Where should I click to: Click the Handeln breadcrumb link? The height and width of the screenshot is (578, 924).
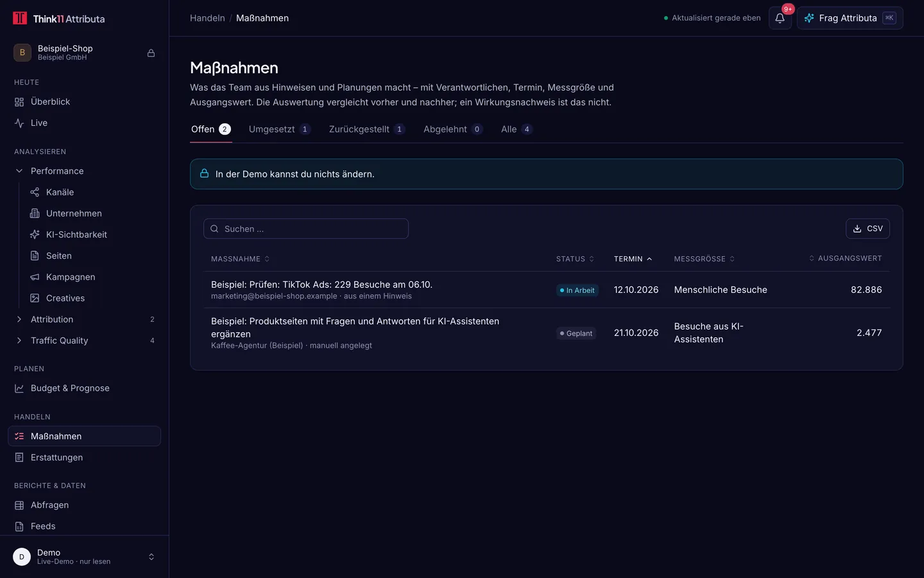click(207, 18)
